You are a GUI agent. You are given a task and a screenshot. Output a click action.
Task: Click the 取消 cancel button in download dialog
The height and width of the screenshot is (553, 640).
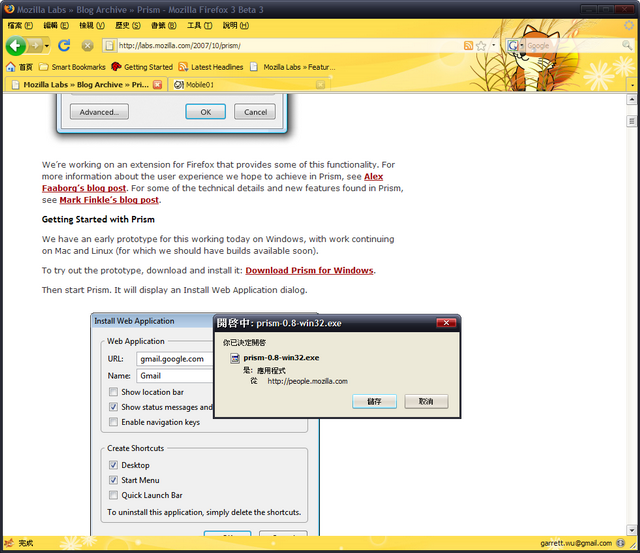(x=426, y=401)
